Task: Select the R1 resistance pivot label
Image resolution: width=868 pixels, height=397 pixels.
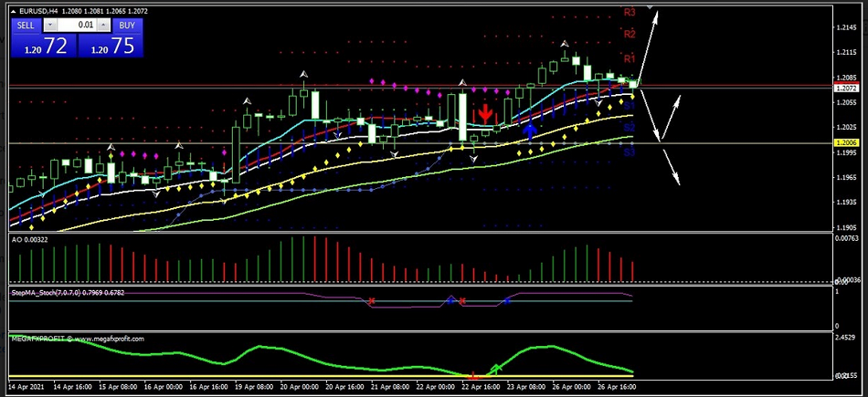Action: pos(629,58)
